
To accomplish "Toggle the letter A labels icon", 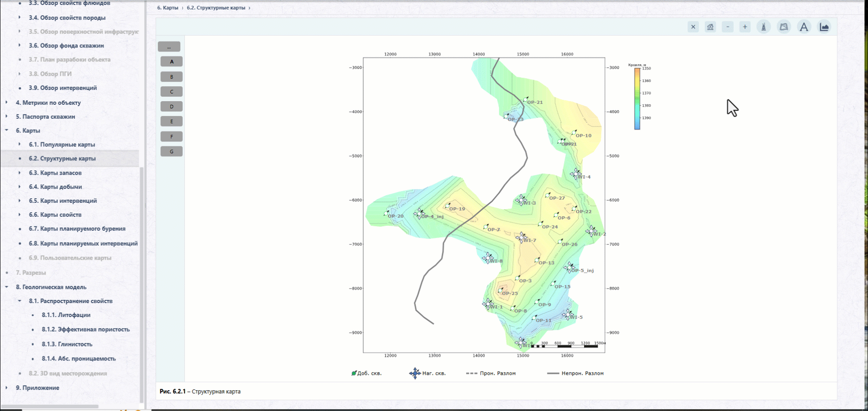I will (x=804, y=27).
